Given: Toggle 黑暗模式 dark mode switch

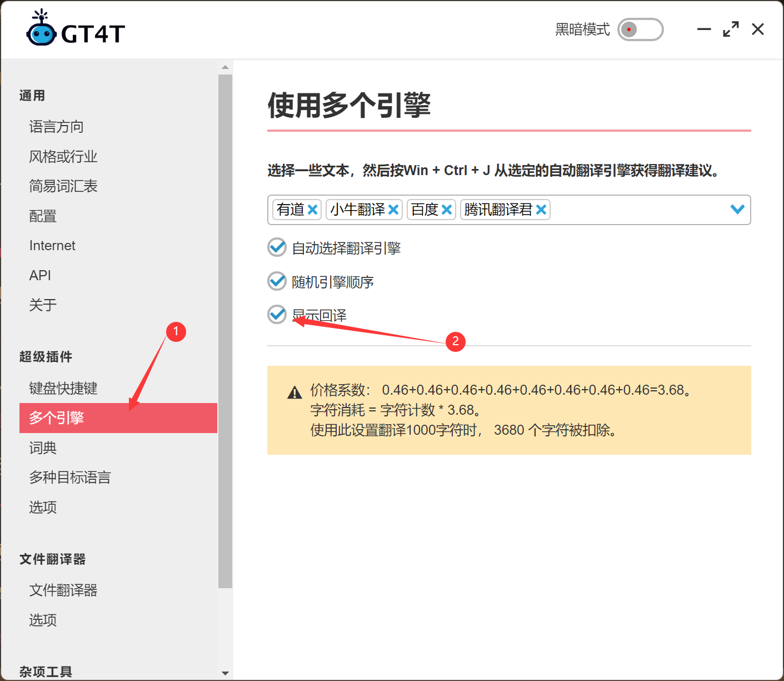Looking at the screenshot, I should [x=640, y=30].
